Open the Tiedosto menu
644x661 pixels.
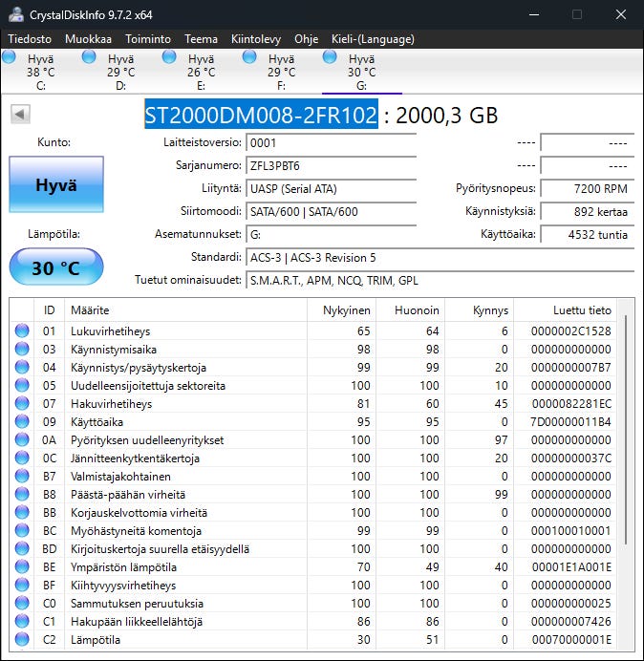(30, 39)
